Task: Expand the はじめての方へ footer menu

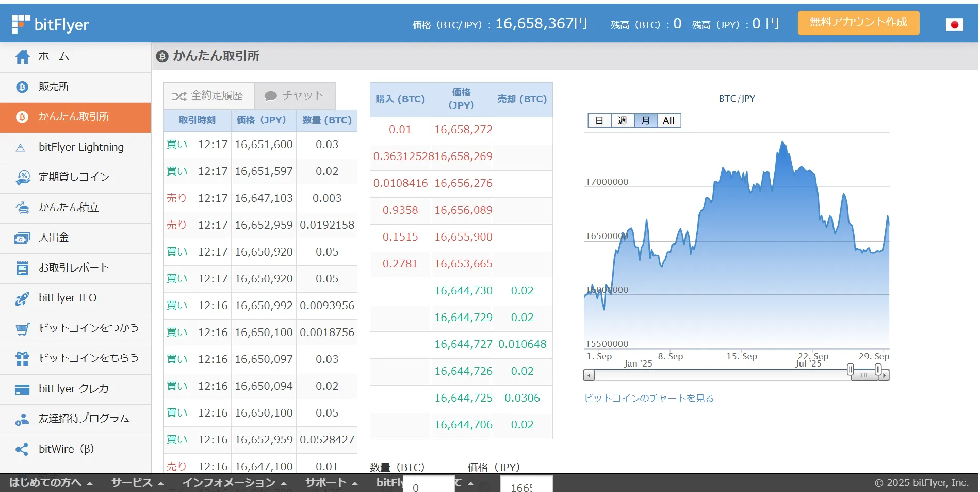Action: click(x=51, y=483)
